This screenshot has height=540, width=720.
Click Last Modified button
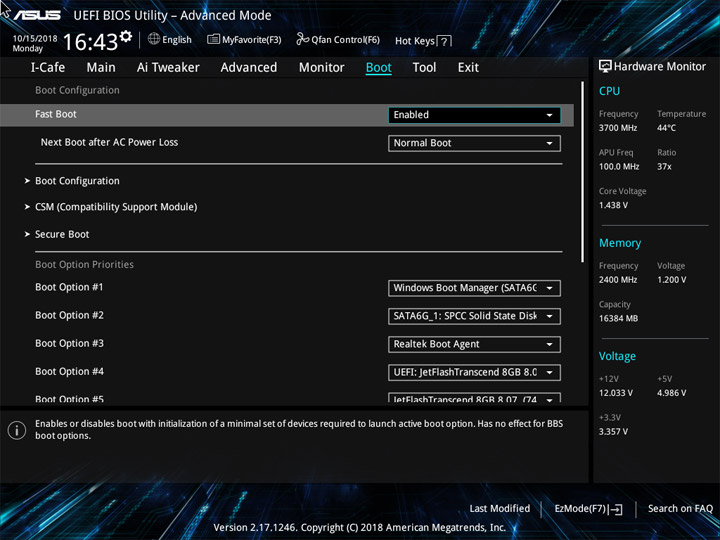pos(500,508)
